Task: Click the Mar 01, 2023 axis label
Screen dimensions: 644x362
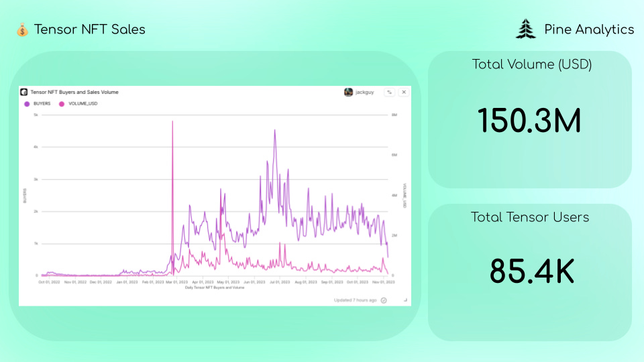Action: (x=177, y=282)
